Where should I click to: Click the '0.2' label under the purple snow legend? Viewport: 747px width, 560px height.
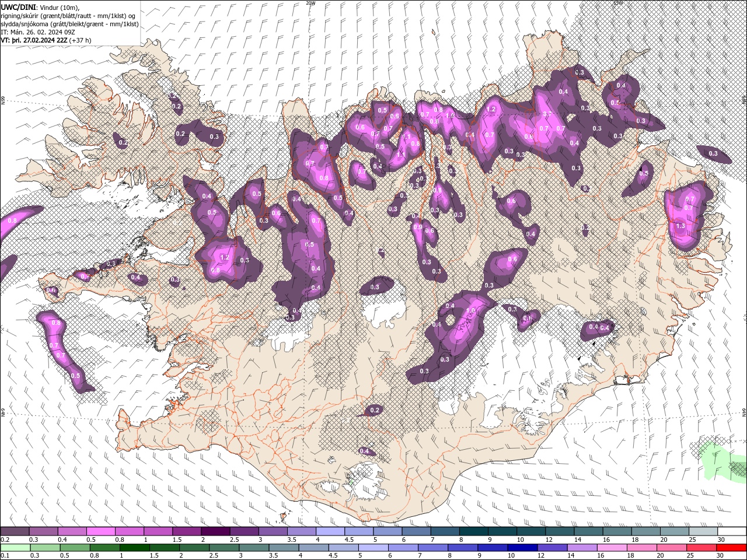pos(5,540)
